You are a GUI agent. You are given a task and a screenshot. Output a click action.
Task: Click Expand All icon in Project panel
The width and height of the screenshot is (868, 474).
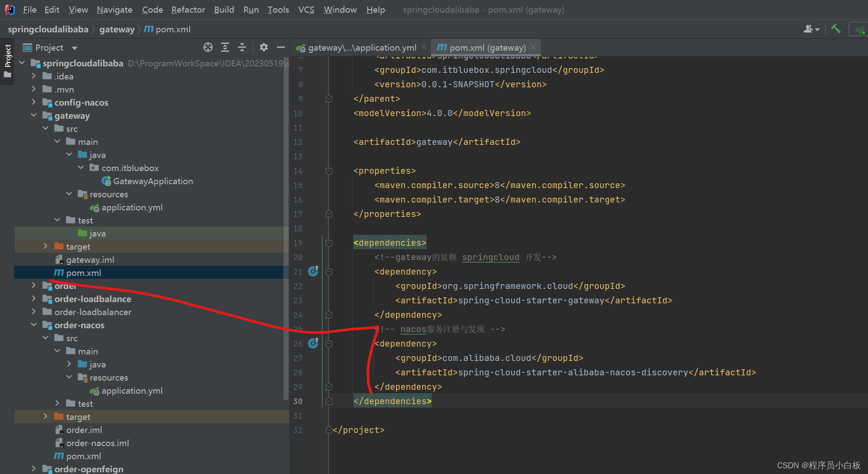coord(225,47)
